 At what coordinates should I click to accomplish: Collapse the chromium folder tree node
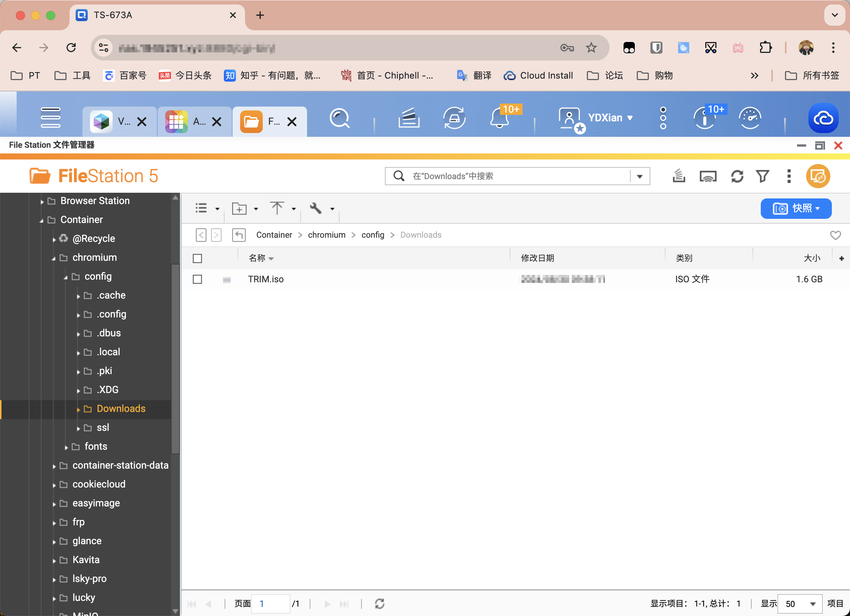(x=53, y=258)
